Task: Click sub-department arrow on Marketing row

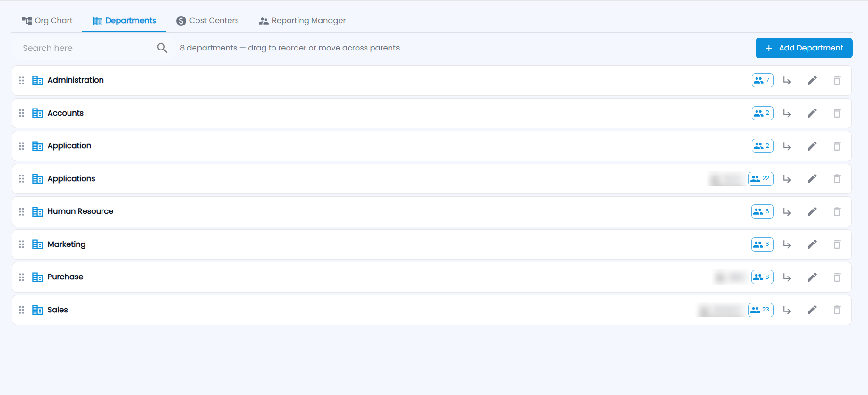Action: tap(787, 244)
